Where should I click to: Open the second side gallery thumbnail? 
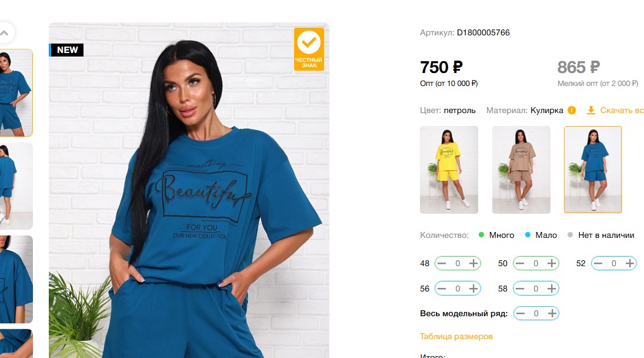tap(16, 186)
